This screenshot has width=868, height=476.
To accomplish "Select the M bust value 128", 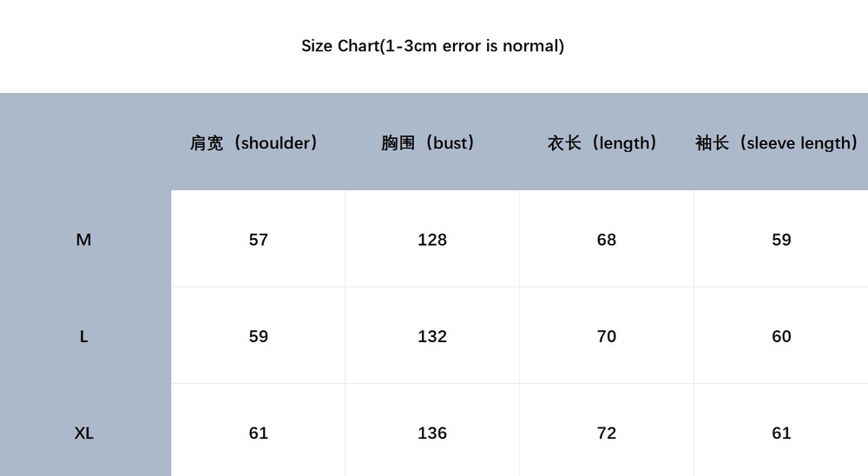I will pos(432,240).
